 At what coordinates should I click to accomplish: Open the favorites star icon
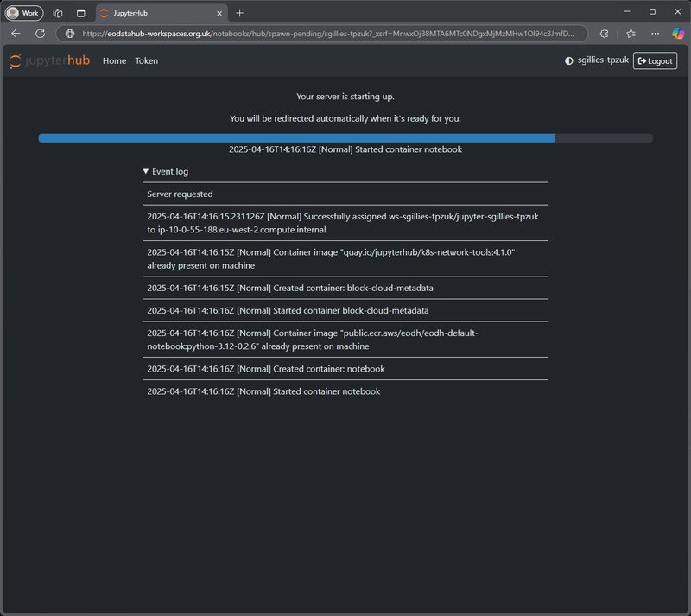[x=631, y=33]
